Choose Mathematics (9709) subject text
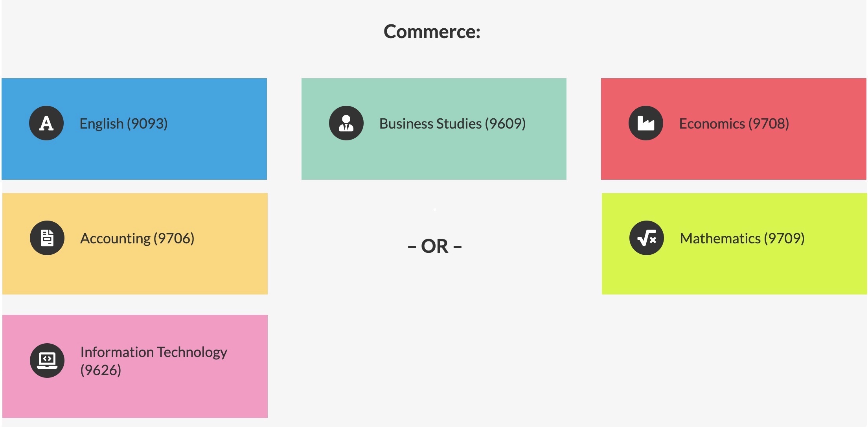Viewport: 868px width, 427px height. coord(742,238)
